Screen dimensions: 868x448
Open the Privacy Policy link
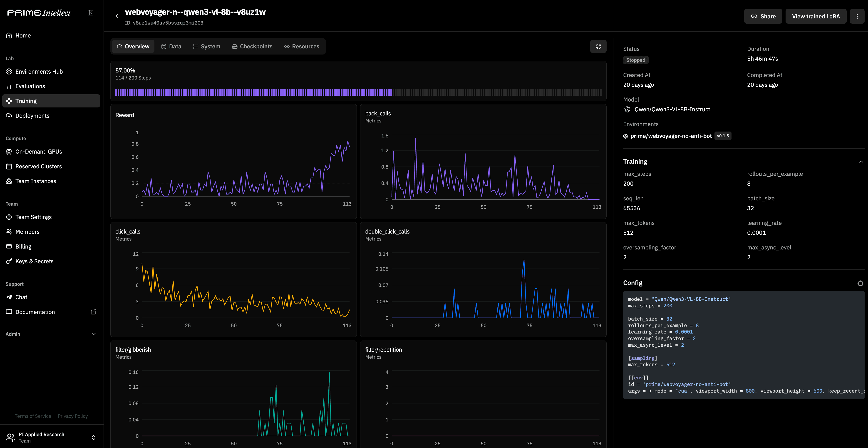[x=72, y=416]
